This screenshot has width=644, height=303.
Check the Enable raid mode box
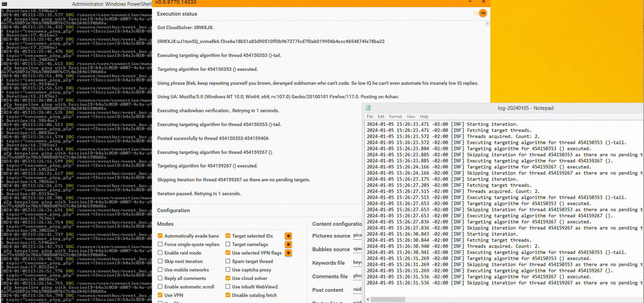tap(160, 253)
